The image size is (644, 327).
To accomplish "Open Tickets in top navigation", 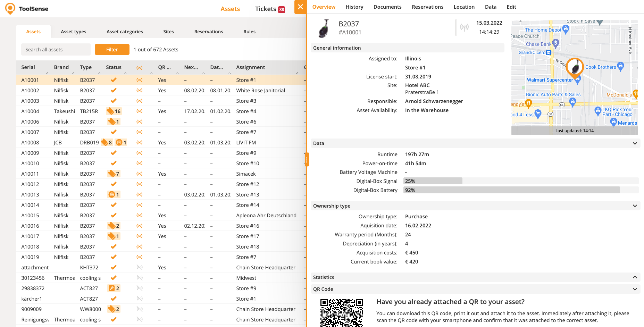I will (x=266, y=9).
